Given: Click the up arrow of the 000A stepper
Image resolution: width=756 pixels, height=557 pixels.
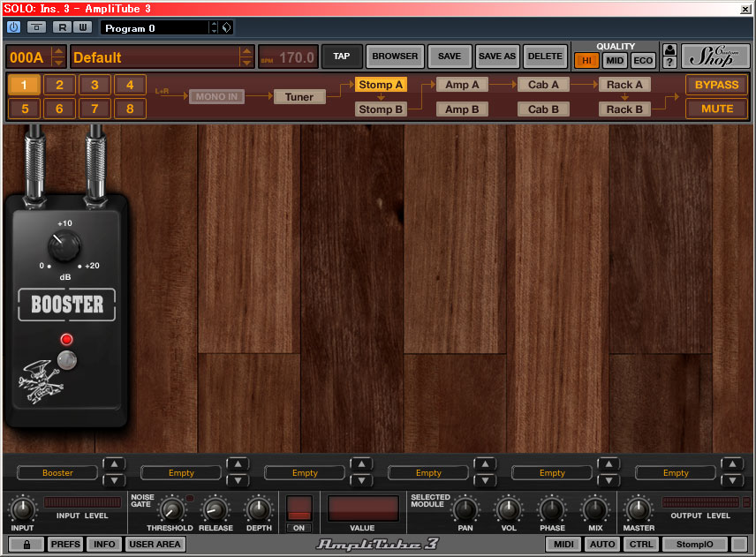Looking at the screenshot, I should (x=58, y=51).
